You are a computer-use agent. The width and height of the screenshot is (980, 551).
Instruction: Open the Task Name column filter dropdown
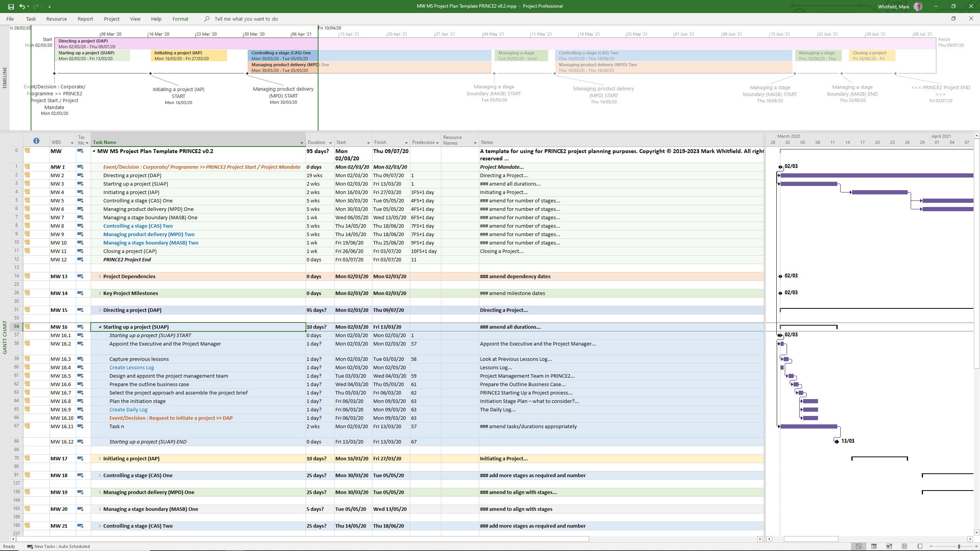pos(302,142)
